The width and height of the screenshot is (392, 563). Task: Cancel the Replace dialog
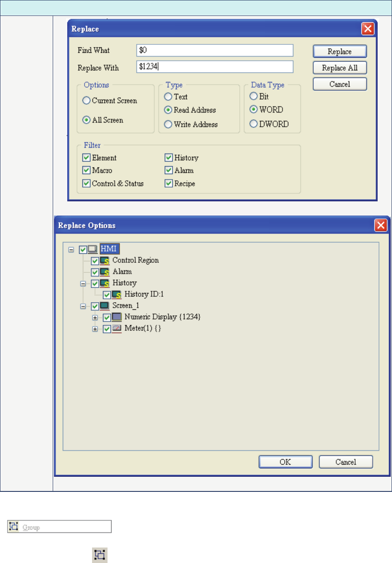[340, 84]
